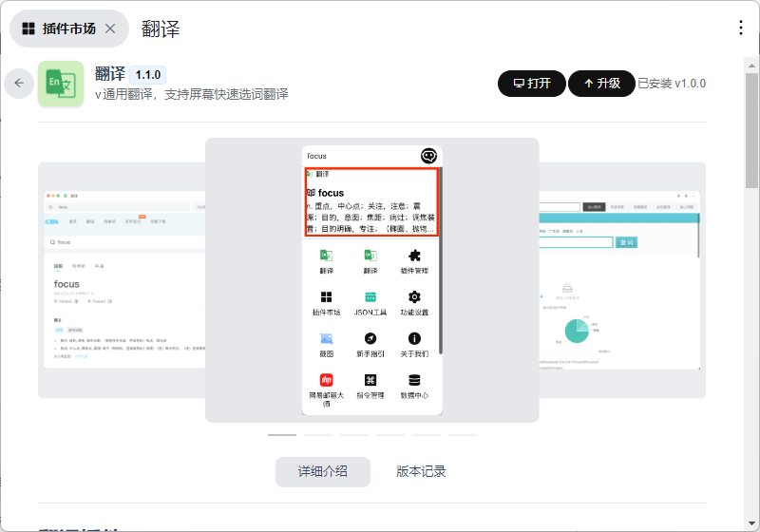
Task: Jump to the second carousel slide indicator
Action: click(x=318, y=434)
